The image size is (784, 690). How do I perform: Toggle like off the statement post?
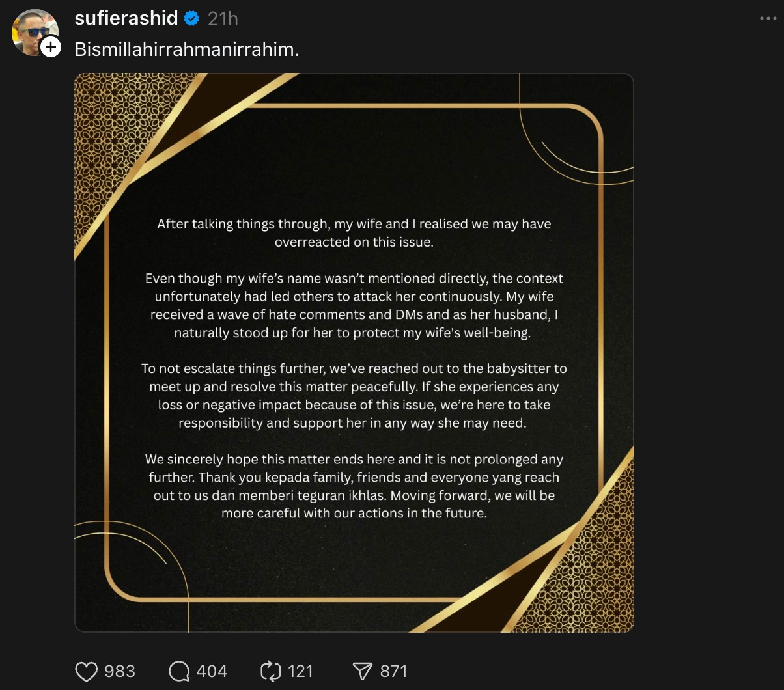point(87,670)
